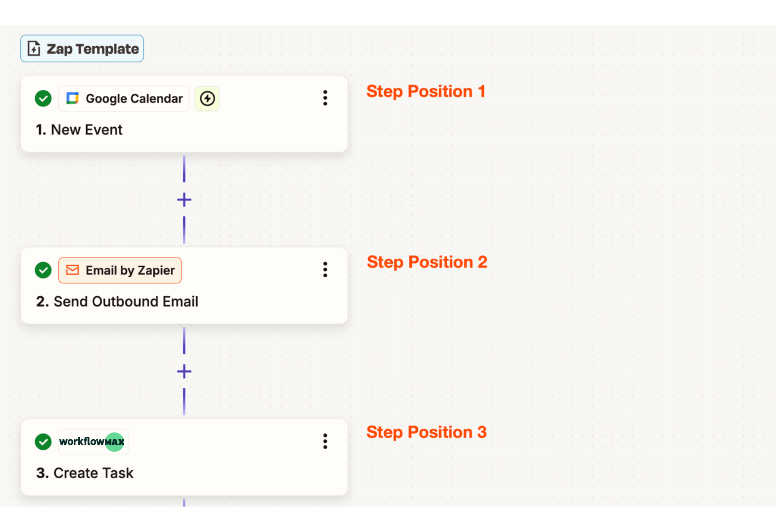Click the Zap Template label button
Image resolution: width=776 pixels, height=532 pixels.
pyautogui.click(x=82, y=49)
